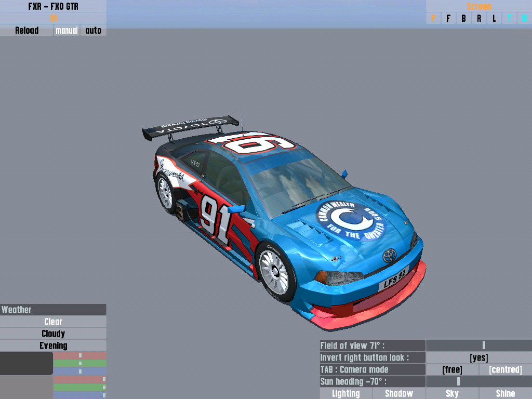Toggle the Shine option
This screenshot has width=532, height=399.
(x=506, y=393)
